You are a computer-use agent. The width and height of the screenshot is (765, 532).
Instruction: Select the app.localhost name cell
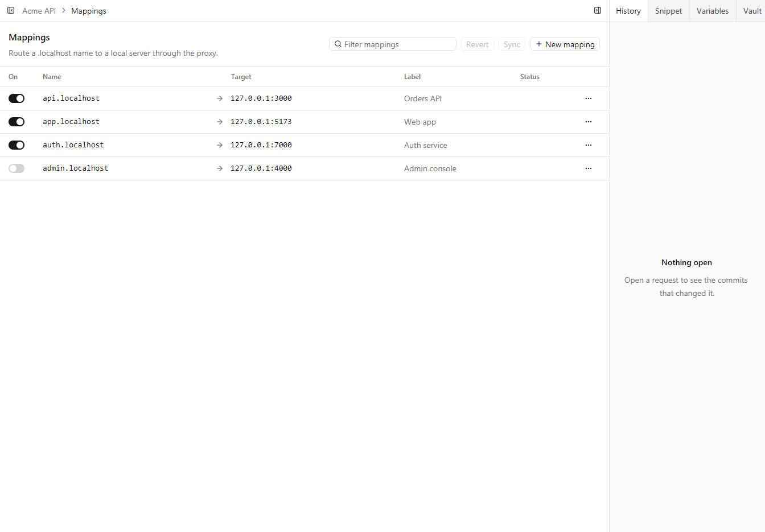pos(71,122)
